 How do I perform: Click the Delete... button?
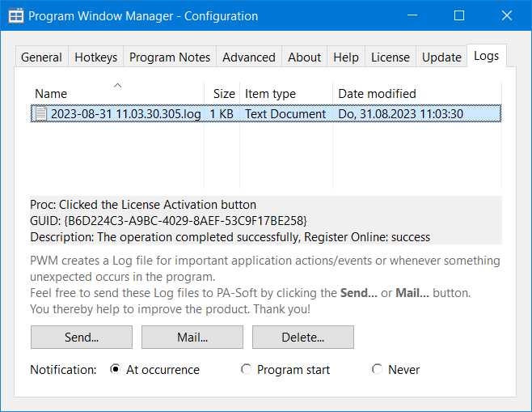pyautogui.click(x=303, y=337)
